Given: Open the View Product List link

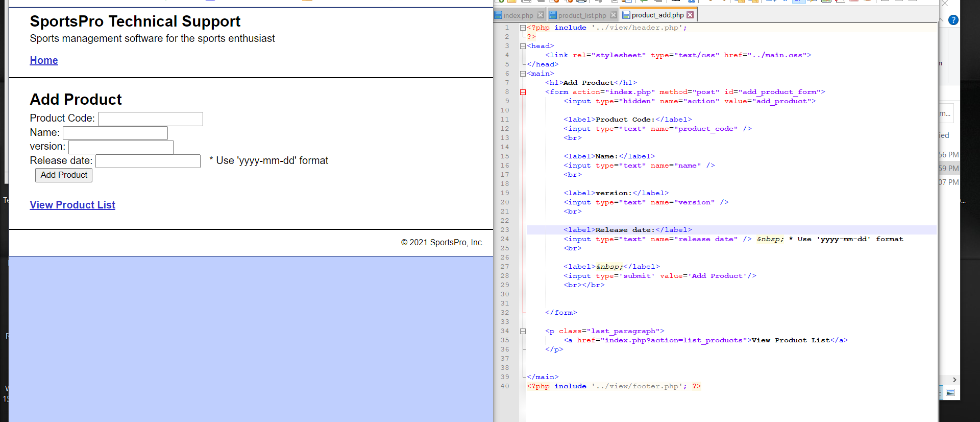Looking at the screenshot, I should [72, 205].
